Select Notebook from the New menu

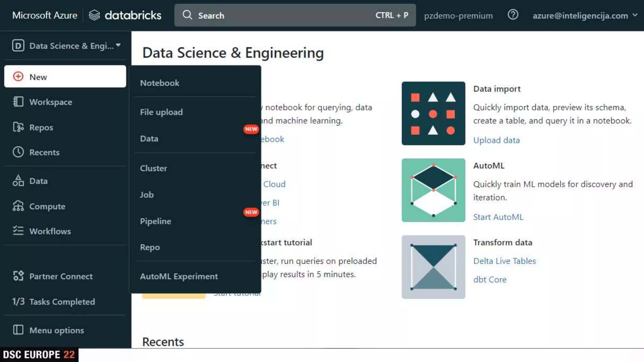click(x=160, y=83)
